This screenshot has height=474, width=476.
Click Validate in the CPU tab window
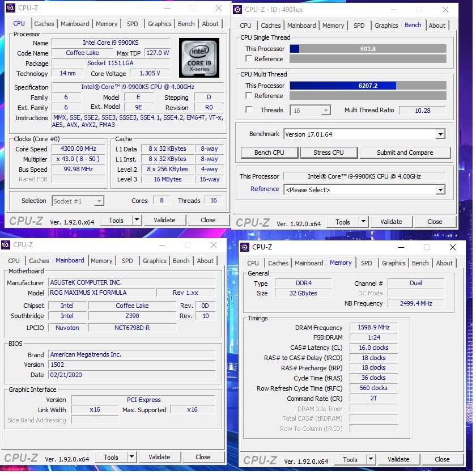point(164,220)
